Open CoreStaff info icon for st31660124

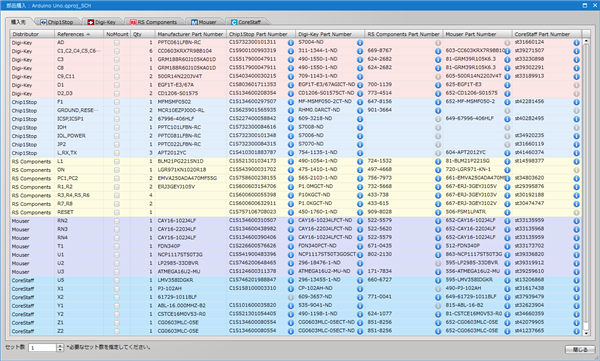(x=576, y=43)
